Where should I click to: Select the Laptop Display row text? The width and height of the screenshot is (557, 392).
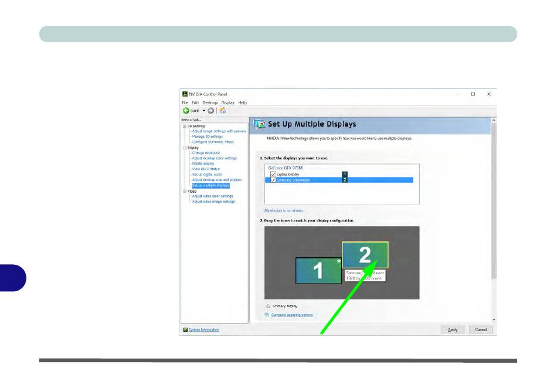click(x=288, y=175)
